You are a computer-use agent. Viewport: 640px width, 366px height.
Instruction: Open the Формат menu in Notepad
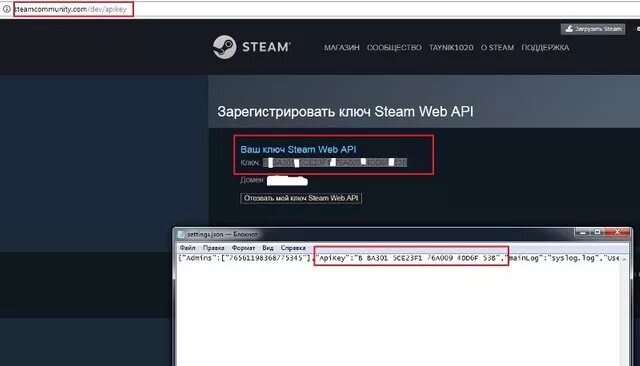point(243,248)
